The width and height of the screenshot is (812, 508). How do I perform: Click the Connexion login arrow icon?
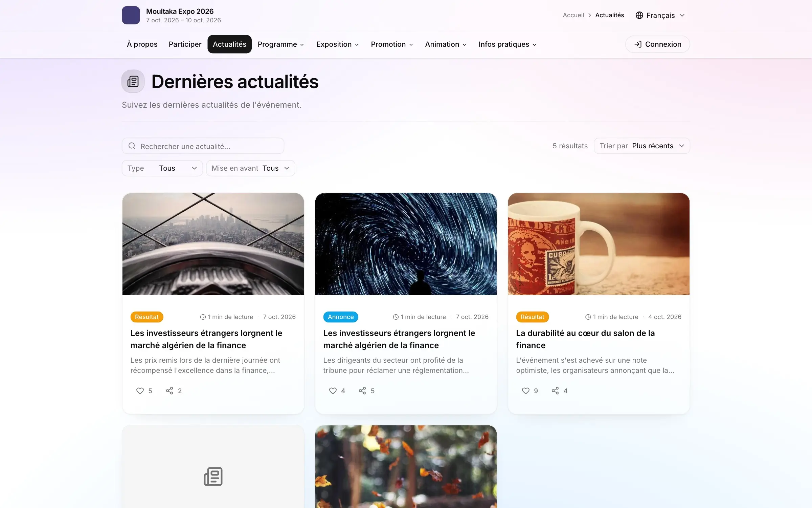(638, 44)
